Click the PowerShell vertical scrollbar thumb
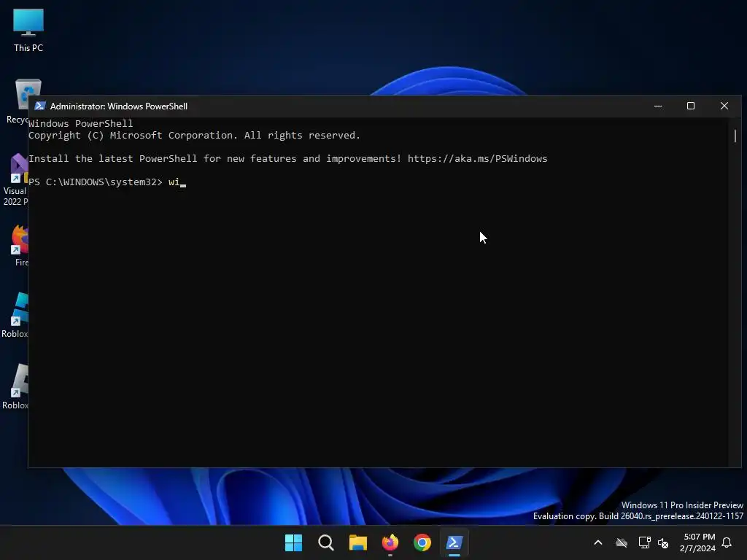 pos(735,136)
